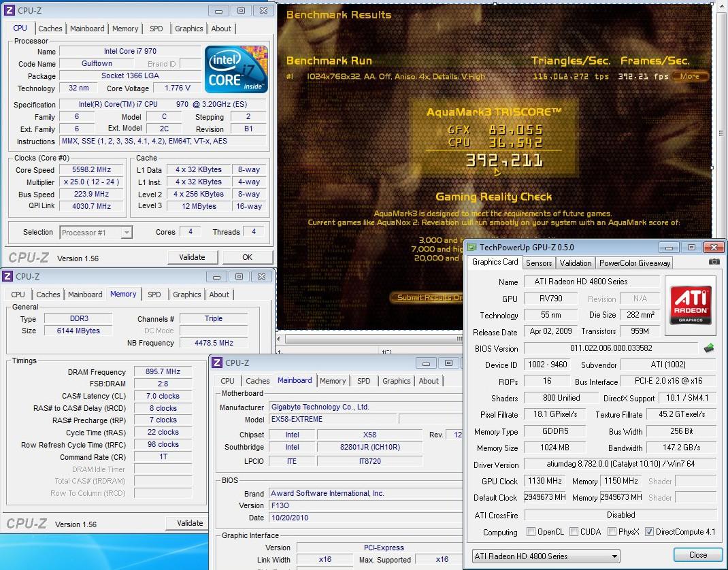
Task: Click the DRAM Frequency value 895.7 MHz
Action: (x=163, y=371)
